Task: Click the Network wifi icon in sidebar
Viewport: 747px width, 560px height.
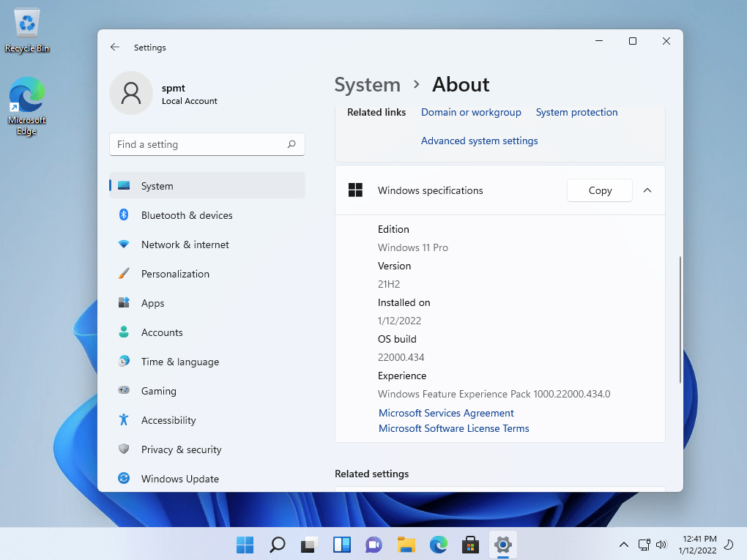Action: pyautogui.click(x=124, y=244)
